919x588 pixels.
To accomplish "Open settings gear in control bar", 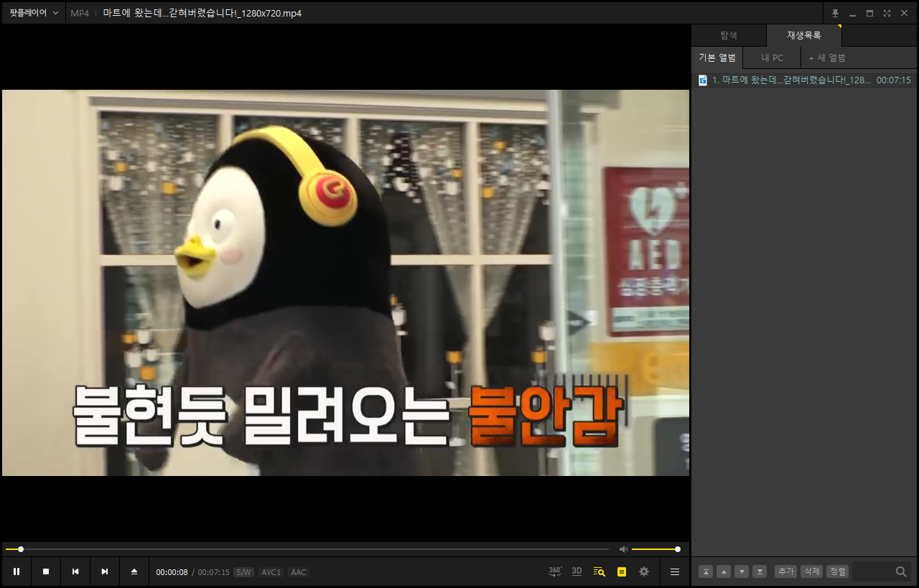I will click(x=644, y=571).
